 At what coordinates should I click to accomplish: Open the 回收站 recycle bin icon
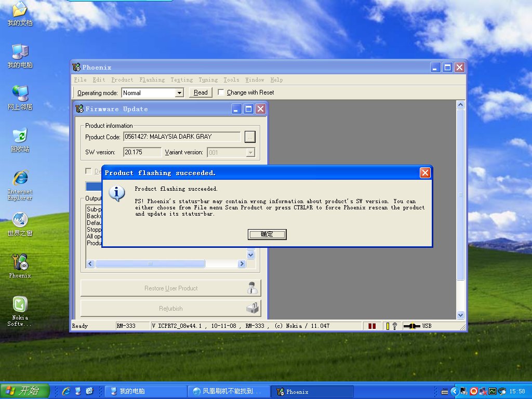point(20,140)
